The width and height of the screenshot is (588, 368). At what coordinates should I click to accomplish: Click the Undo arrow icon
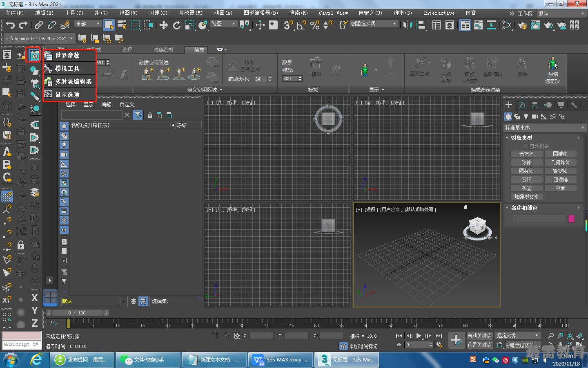coord(10,25)
